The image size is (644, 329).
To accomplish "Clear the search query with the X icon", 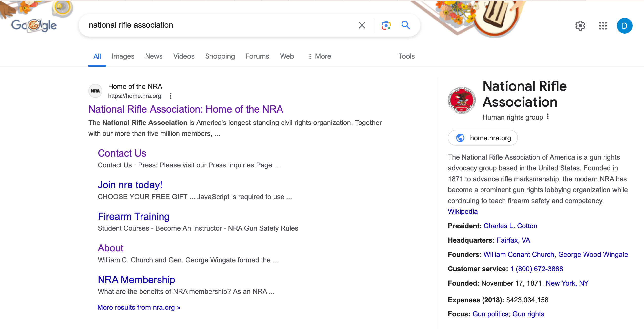I will pos(362,25).
